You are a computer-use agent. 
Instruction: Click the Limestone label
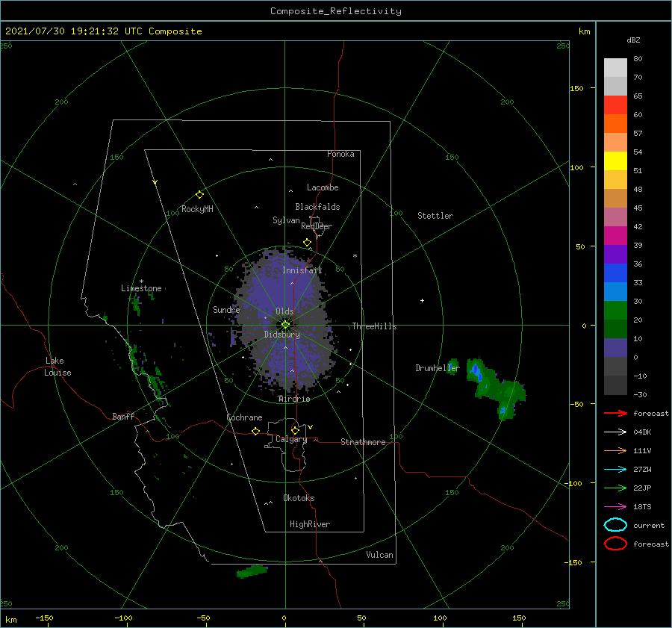tap(141, 288)
